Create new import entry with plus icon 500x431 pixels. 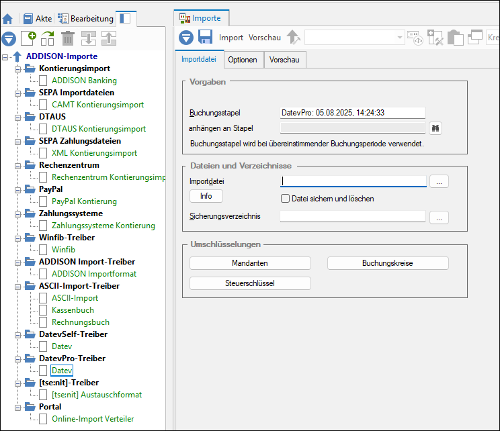point(28,38)
